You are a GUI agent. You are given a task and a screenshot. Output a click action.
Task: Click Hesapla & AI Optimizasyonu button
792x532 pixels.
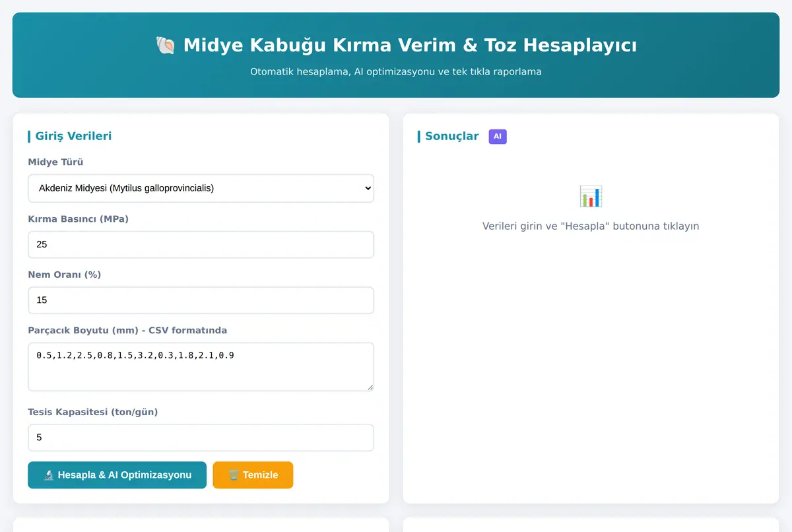117,475
